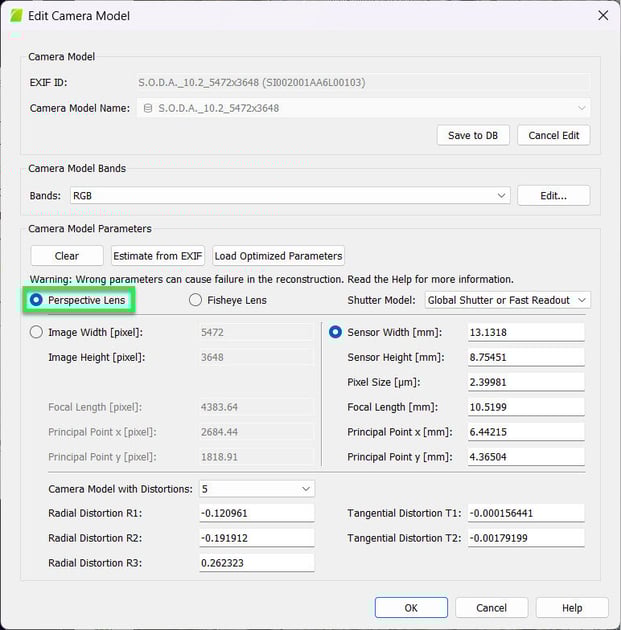
Task: Click the Cancel Edit button
Action: [x=553, y=135]
